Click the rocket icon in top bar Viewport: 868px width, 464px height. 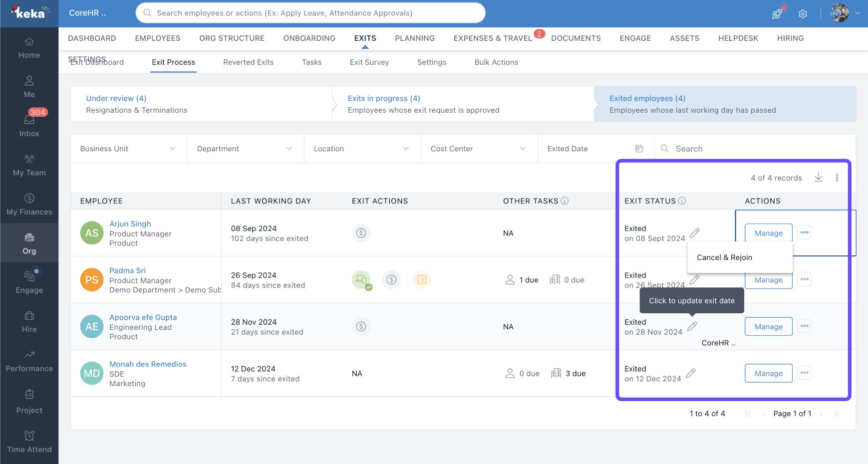[x=777, y=14]
